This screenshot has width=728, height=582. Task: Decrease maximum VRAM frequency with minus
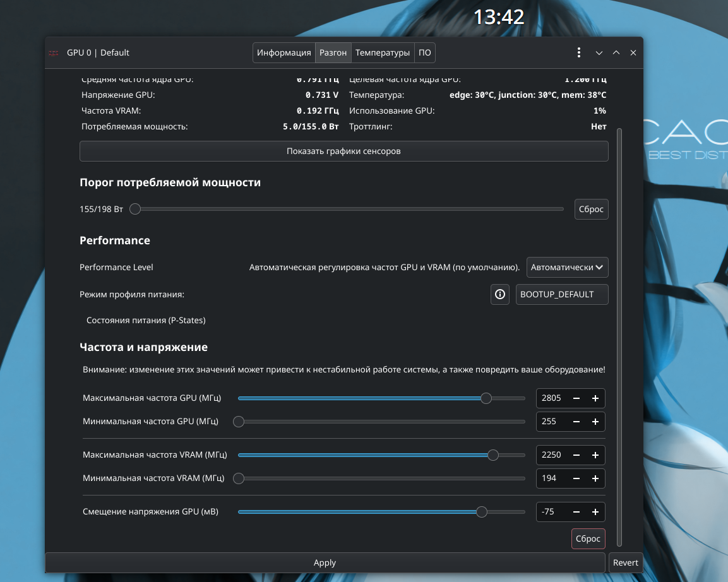click(x=576, y=455)
